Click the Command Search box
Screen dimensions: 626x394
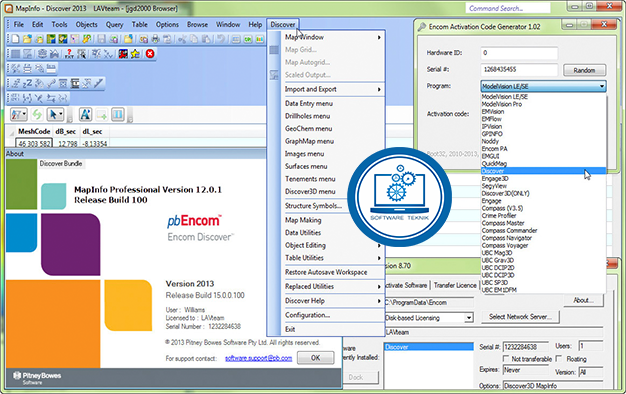coord(508,8)
